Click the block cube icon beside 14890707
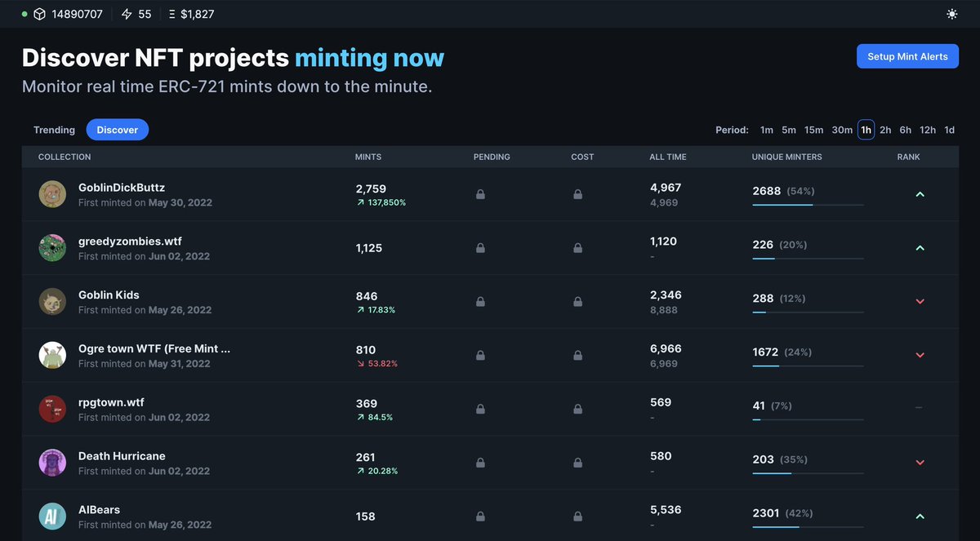This screenshot has height=541, width=980. pos(39,14)
